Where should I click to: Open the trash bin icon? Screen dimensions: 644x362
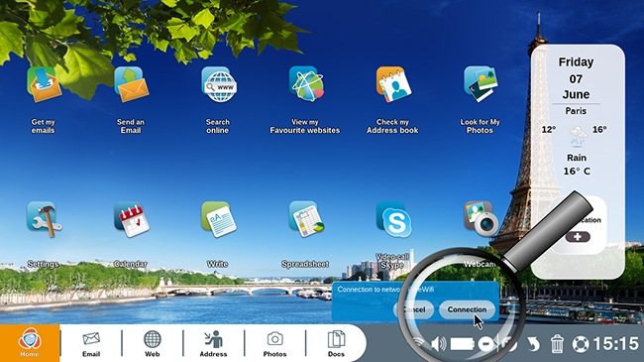[557, 344]
